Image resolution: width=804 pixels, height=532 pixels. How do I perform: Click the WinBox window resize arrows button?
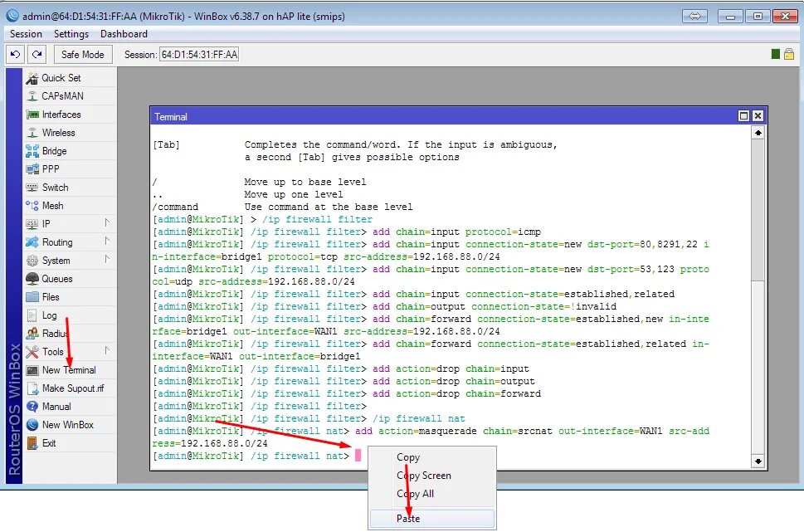click(694, 17)
